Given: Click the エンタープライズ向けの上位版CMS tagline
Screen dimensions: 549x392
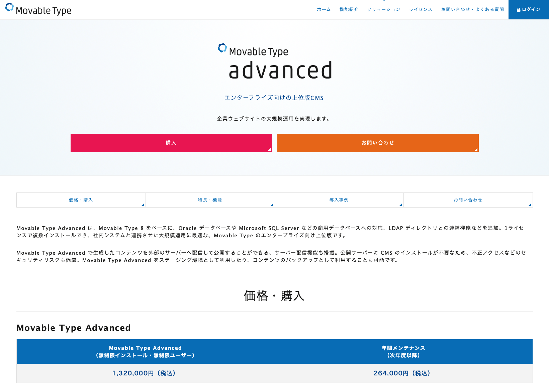Looking at the screenshot, I should 274,98.
